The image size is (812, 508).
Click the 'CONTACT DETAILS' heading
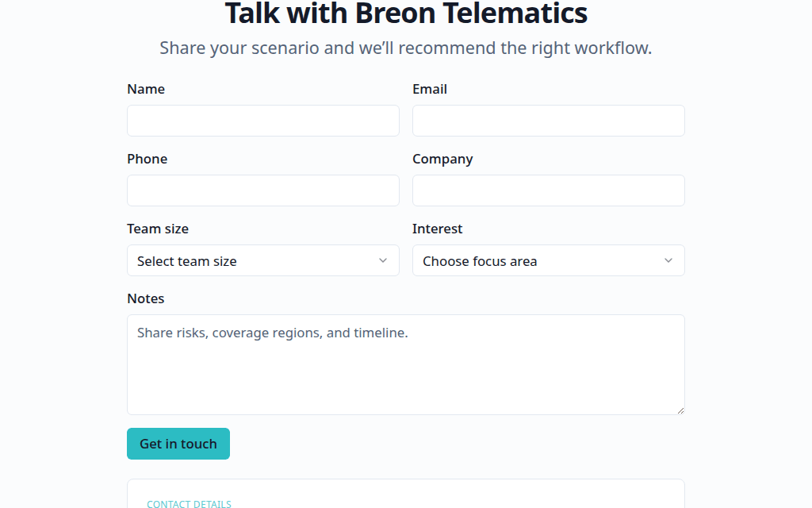(x=189, y=504)
